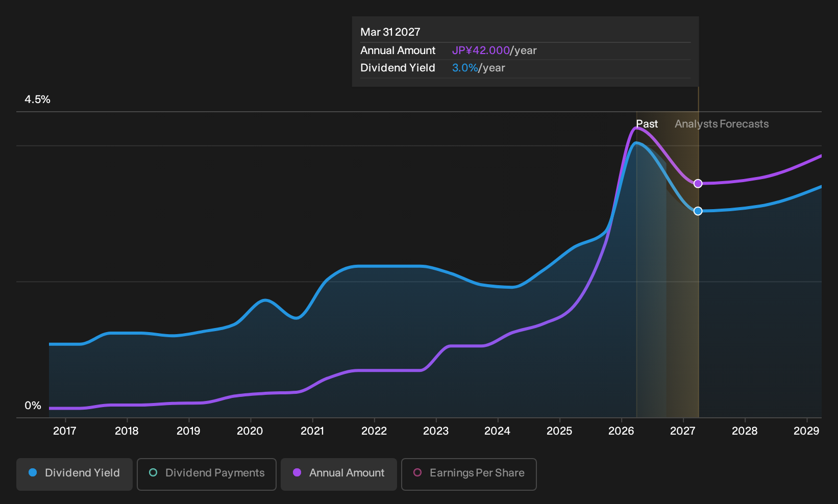838x504 pixels.
Task: Click the 2029 x-axis year label
Action: coord(806,431)
